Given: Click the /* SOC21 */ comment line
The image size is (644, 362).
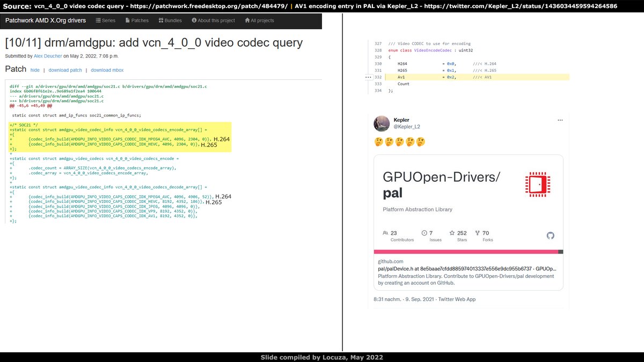Looking at the screenshot, I should tap(23, 125).
